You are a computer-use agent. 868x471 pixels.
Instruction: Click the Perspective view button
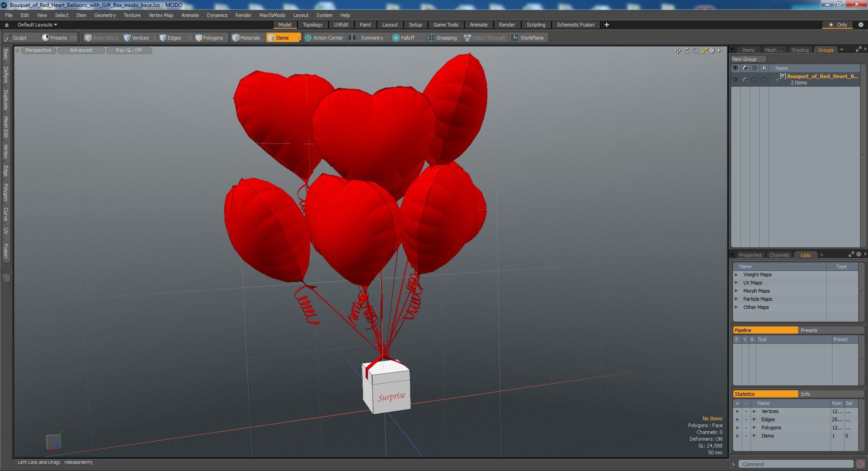click(x=38, y=50)
